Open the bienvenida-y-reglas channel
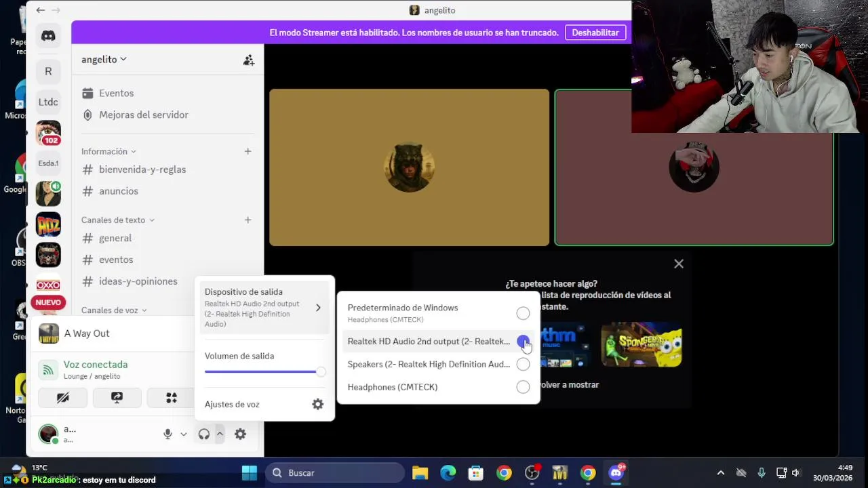This screenshot has height=488, width=868. coord(142,169)
